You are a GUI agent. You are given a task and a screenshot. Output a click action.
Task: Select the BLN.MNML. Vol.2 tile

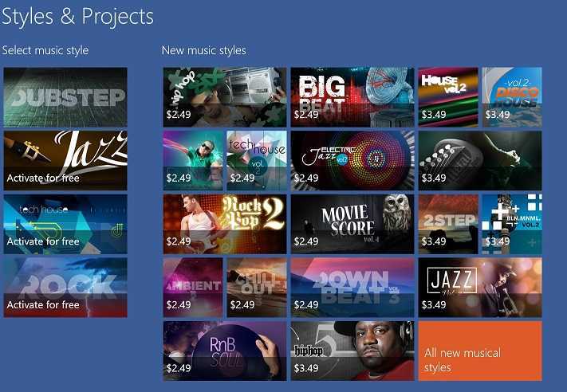coord(512,224)
